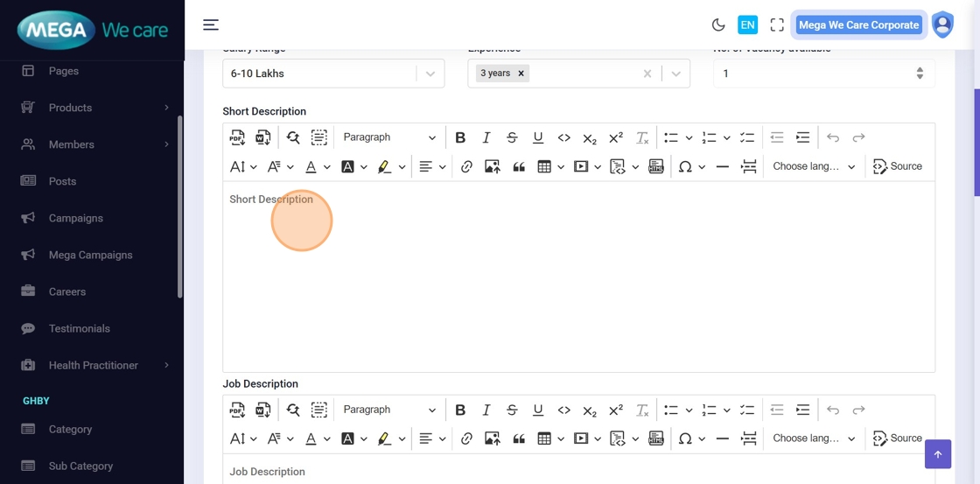Click Source button in Short Description toolbar
Screen dimensions: 980x484
pos(898,166)
